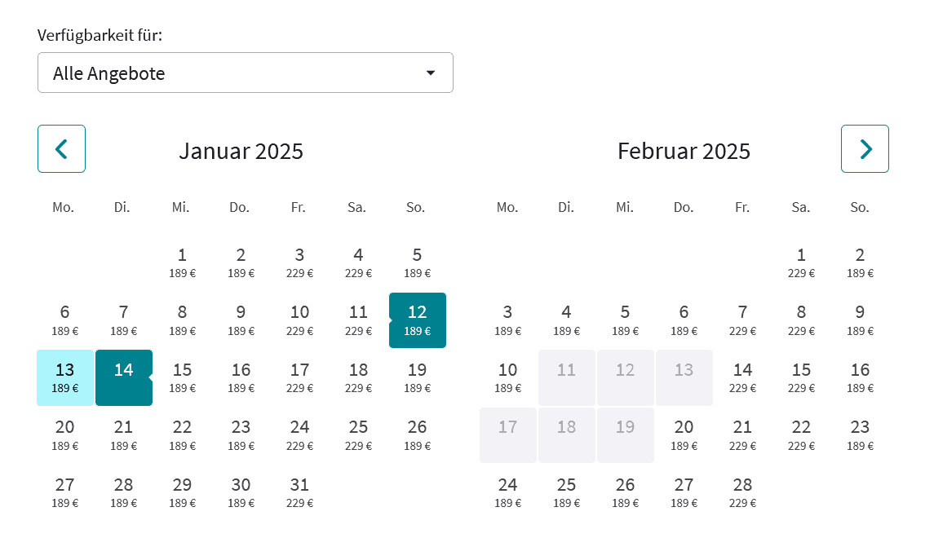This screenshot has height=560, width=934.
Task: Pick January 14 as the date
Action: 124,377
